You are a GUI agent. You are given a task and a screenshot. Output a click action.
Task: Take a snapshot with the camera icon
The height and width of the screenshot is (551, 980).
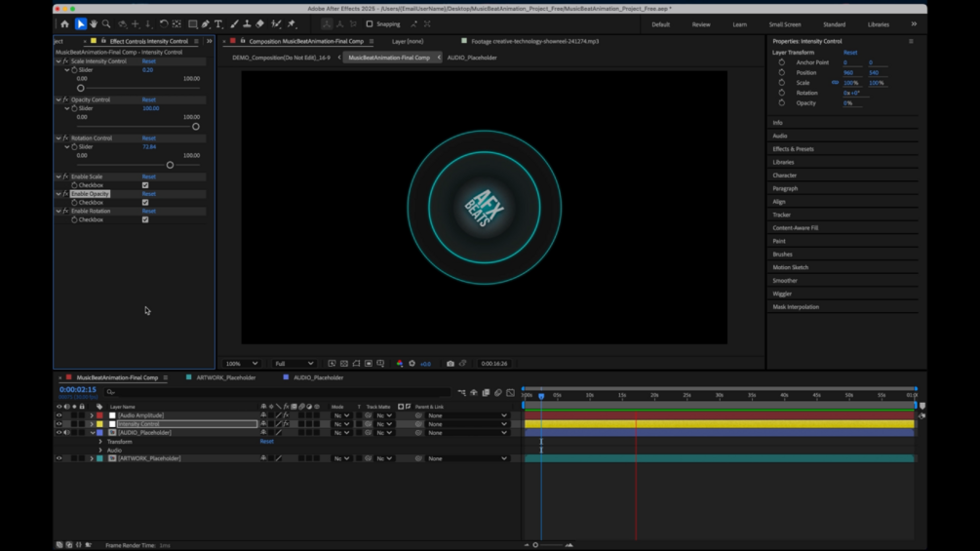point(450,364)
